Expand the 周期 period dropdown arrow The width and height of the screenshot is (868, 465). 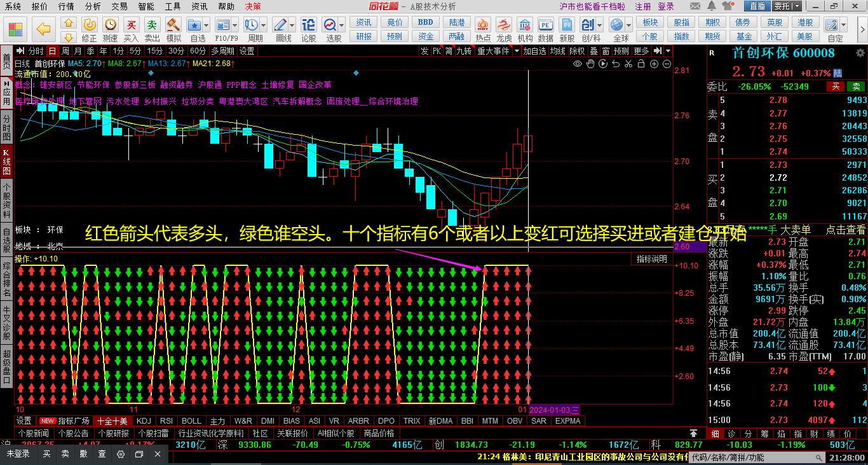[x=264, y=25]
